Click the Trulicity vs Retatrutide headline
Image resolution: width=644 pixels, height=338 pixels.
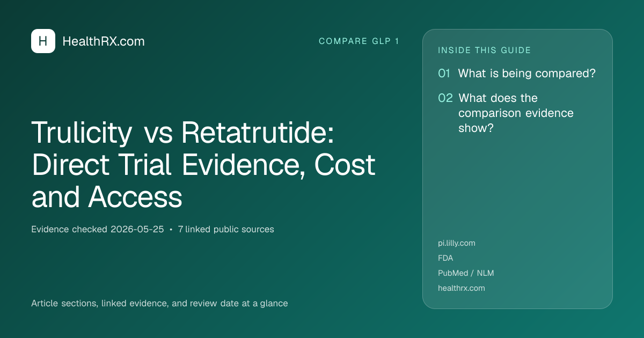click(x=203, y=165)
